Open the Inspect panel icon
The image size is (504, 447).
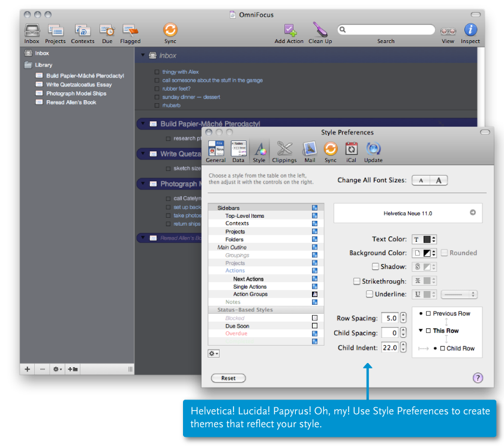[470, 34]
